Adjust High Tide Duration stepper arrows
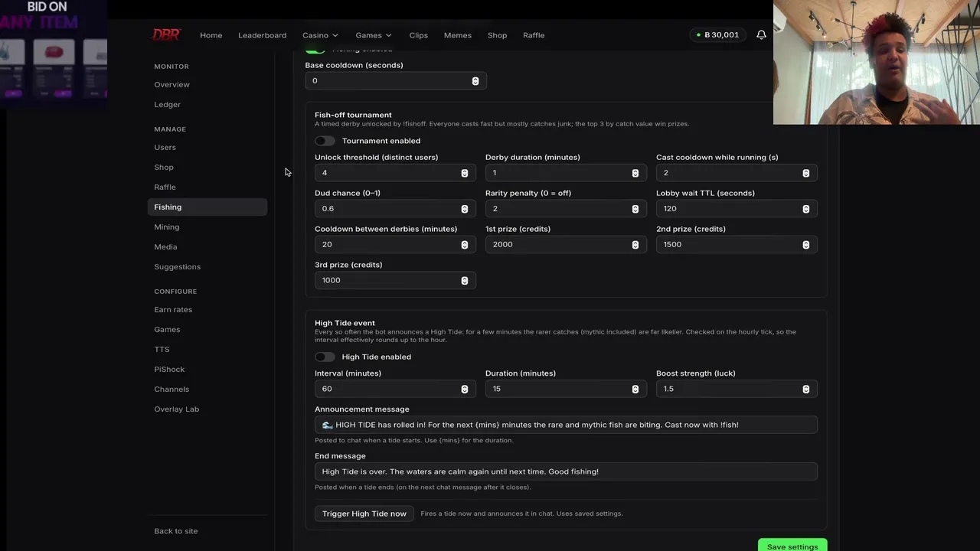 click(x=635, y=389)
